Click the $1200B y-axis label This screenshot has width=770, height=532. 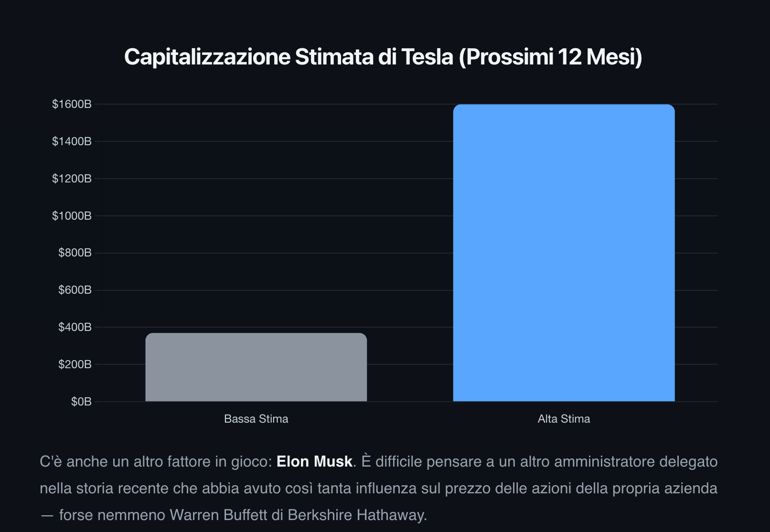pyautogui.click(x=72, y=178)
